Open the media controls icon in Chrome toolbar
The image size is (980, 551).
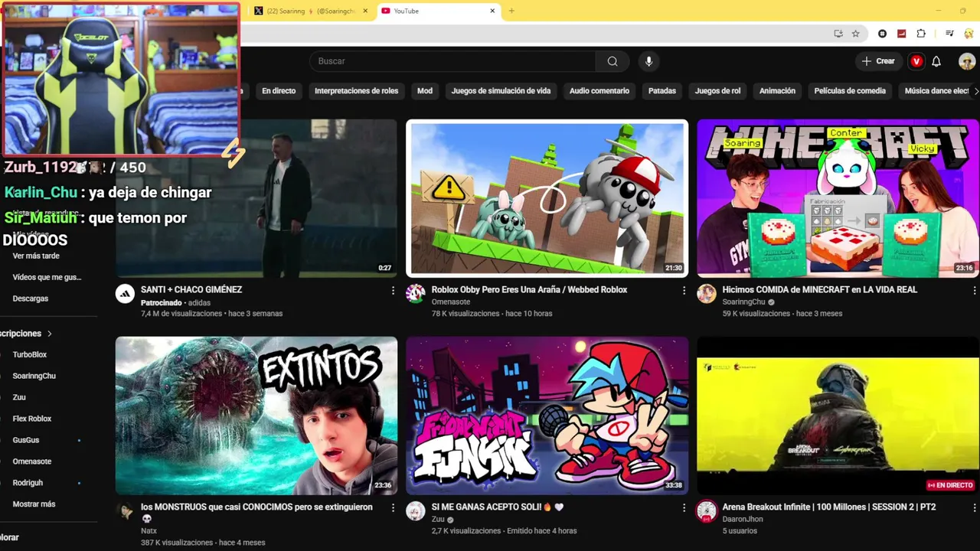pyautogui.click(x=949, y=34)
